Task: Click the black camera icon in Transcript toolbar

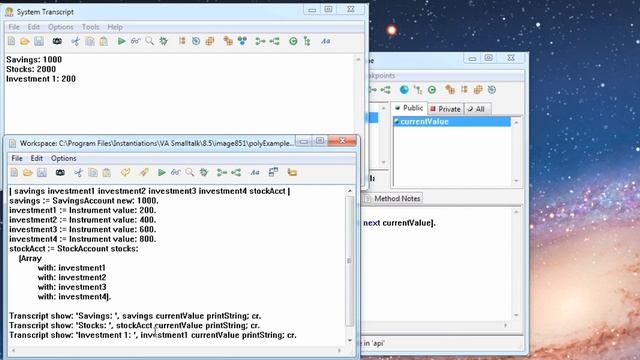Action: [x=57, y=41]
